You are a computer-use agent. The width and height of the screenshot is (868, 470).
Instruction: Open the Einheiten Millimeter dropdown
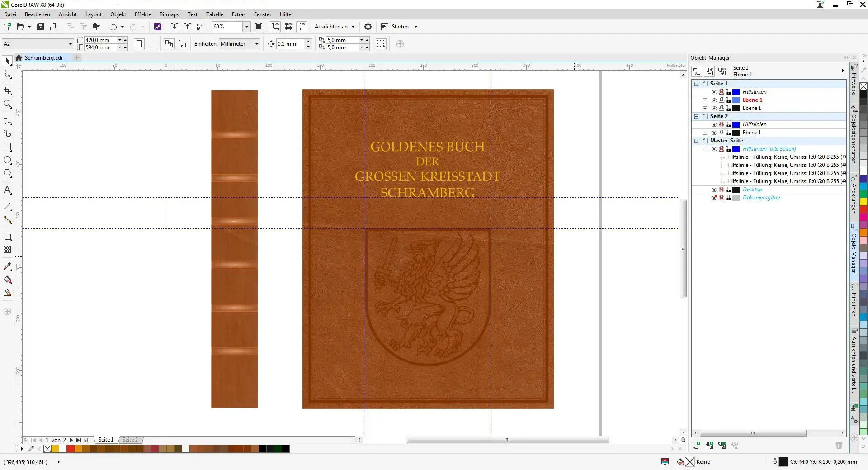coord(256,44)
